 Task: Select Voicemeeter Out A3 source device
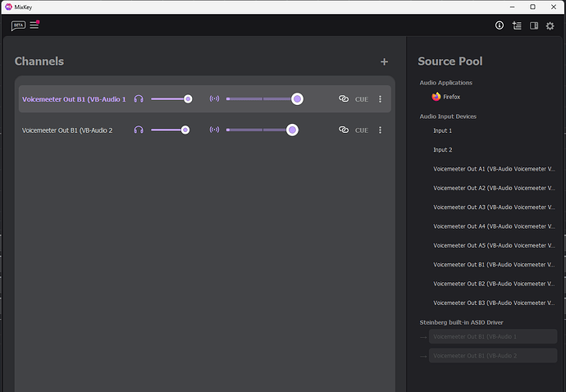(494, 207)
